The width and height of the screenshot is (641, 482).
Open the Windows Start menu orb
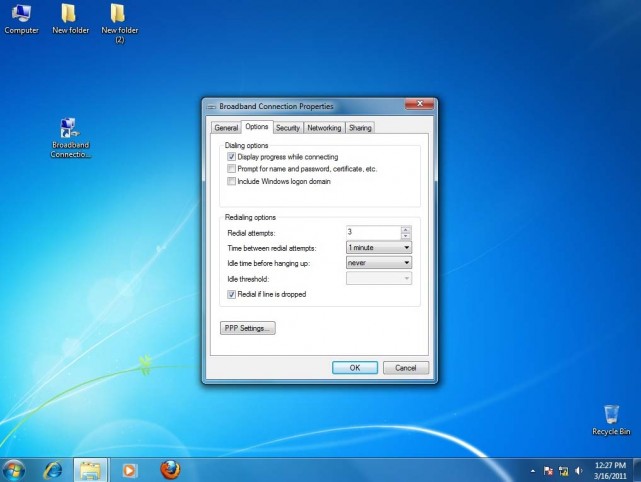tap(14, 470)
